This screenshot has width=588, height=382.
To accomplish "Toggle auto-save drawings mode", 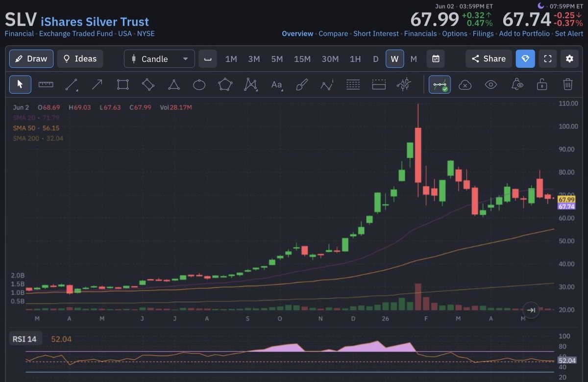I will [x=440, y=85].
